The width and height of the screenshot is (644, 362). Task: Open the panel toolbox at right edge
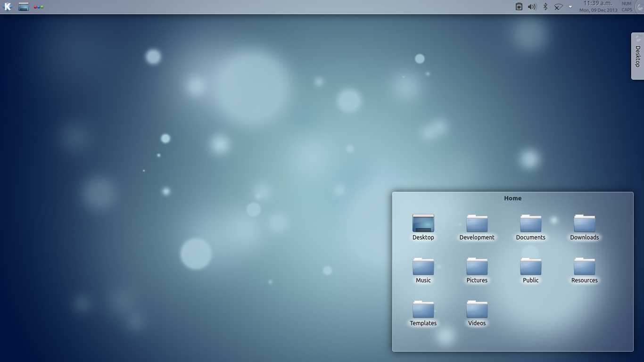click(640, 7)
